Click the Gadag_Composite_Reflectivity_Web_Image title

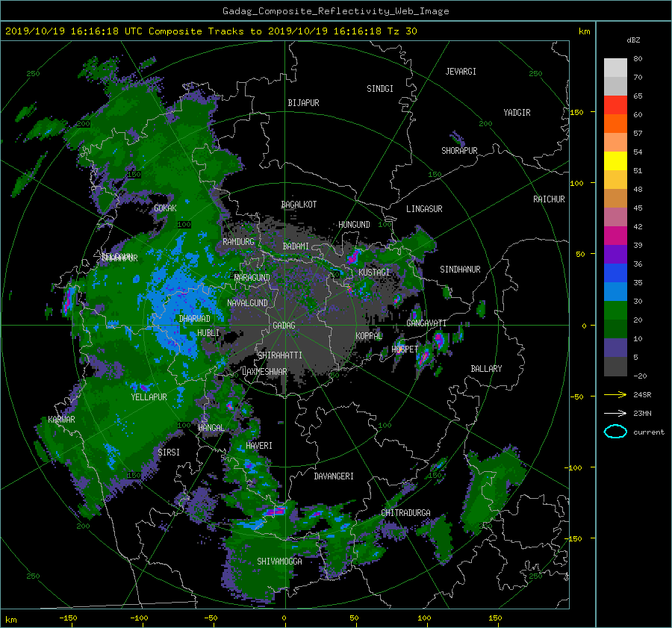(x=335, y=11)
